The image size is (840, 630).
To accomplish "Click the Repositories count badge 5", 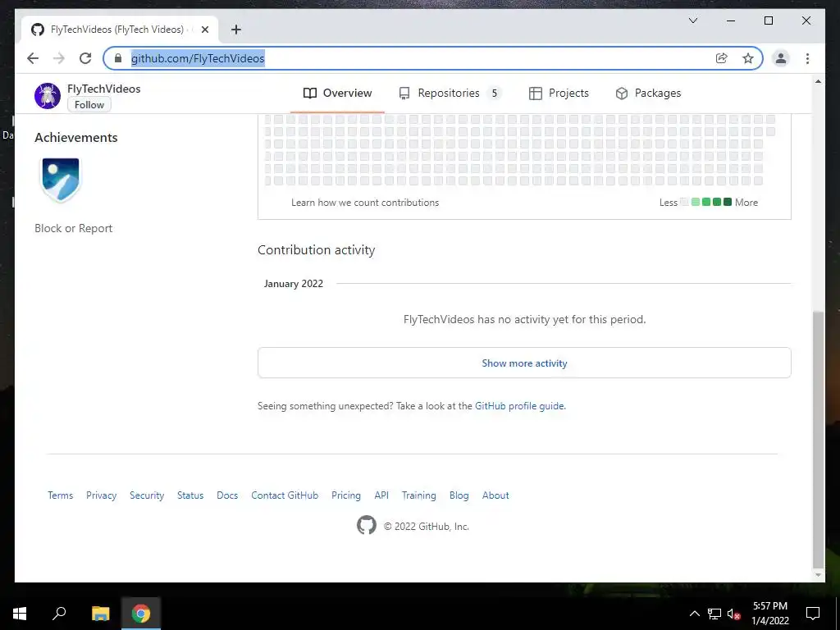I will tap(495, 94).
